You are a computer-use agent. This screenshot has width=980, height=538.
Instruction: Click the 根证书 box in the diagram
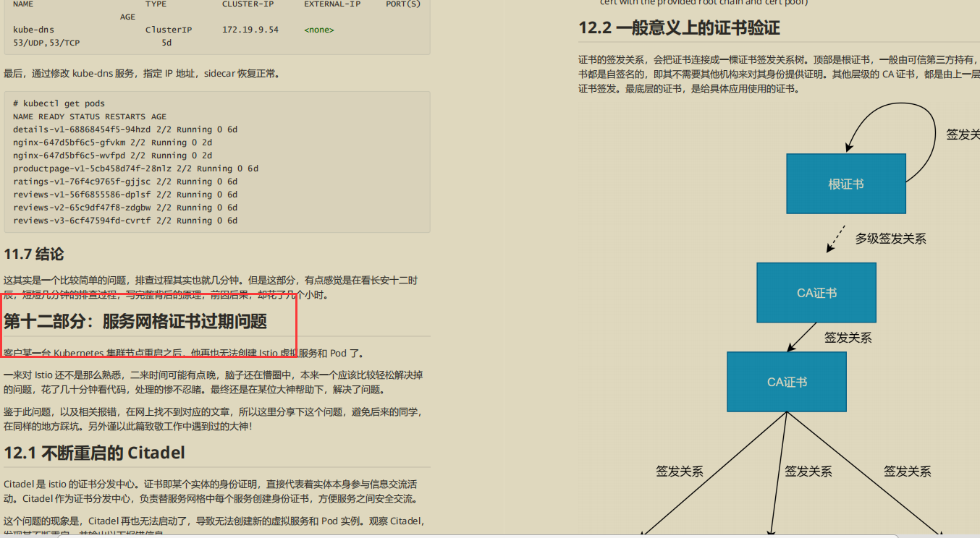(845, 184)
